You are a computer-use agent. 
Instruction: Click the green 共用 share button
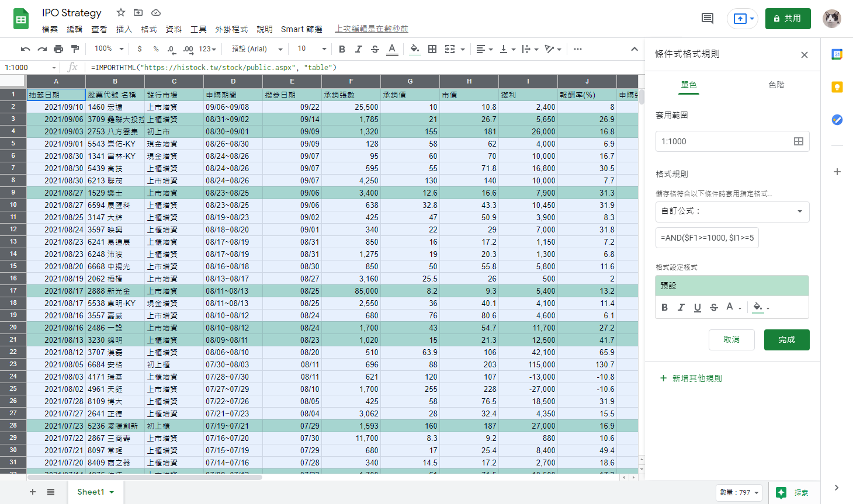pos(788,19)
